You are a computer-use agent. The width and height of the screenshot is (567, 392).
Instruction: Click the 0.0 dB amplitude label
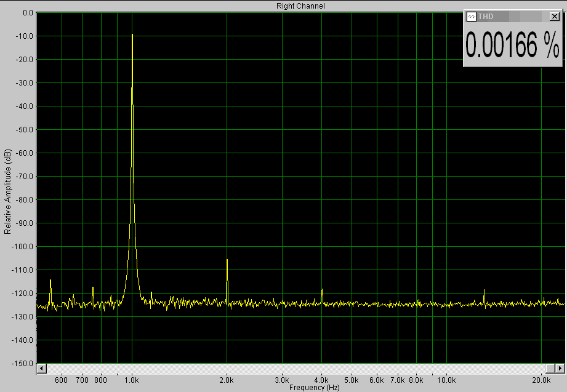[28, 13]
